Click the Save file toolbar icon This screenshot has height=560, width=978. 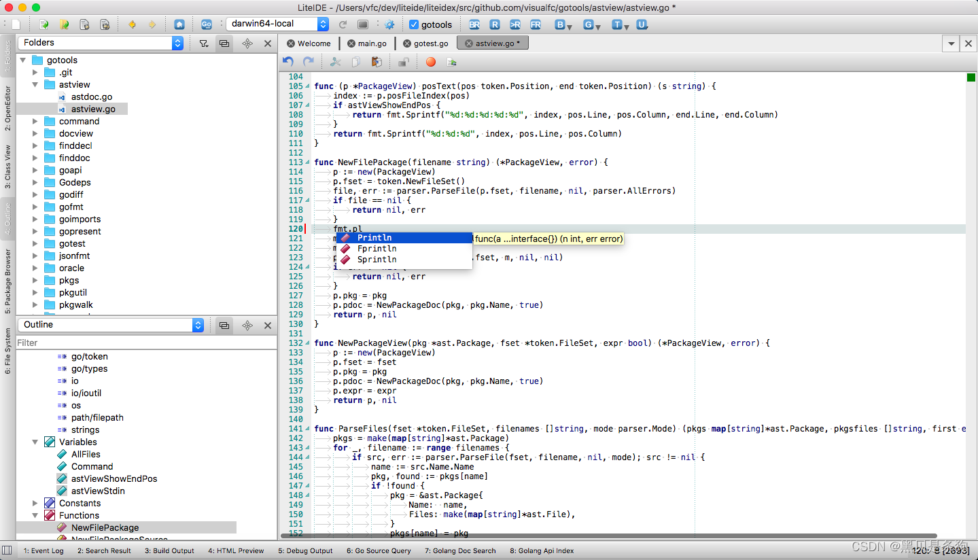(85, 24)
